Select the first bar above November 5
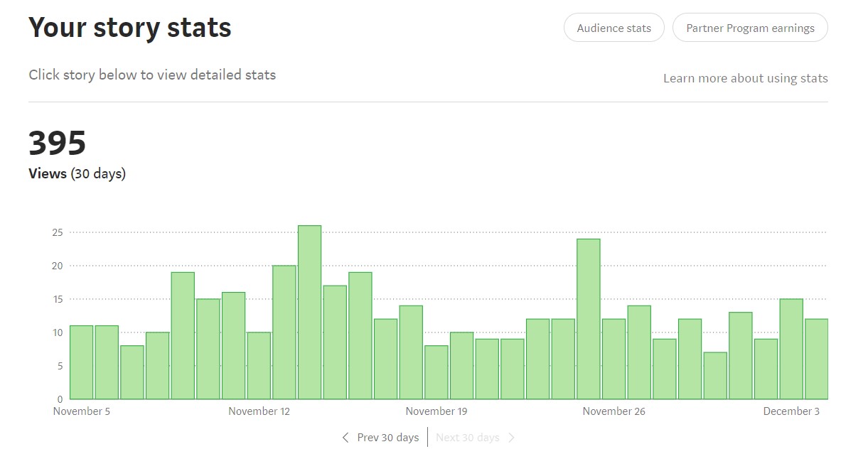 click(81, 362)
